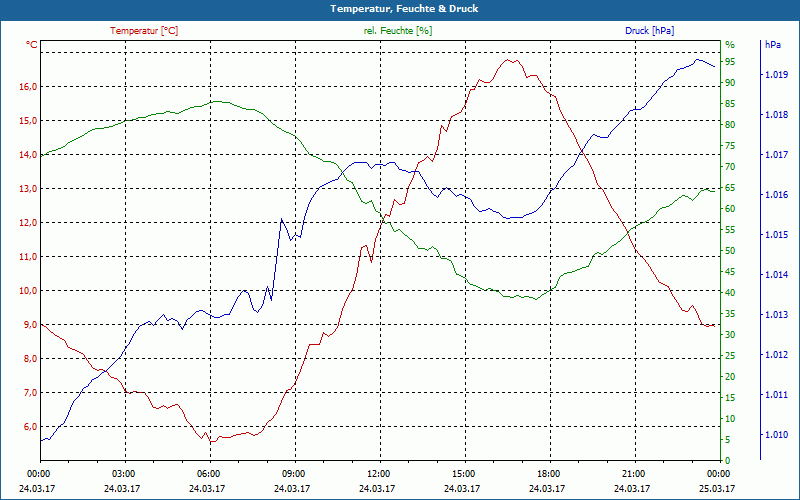Select the red 'Temperatur [°C]' legend label
Screen dimensions: 800x500
point(144,31)
